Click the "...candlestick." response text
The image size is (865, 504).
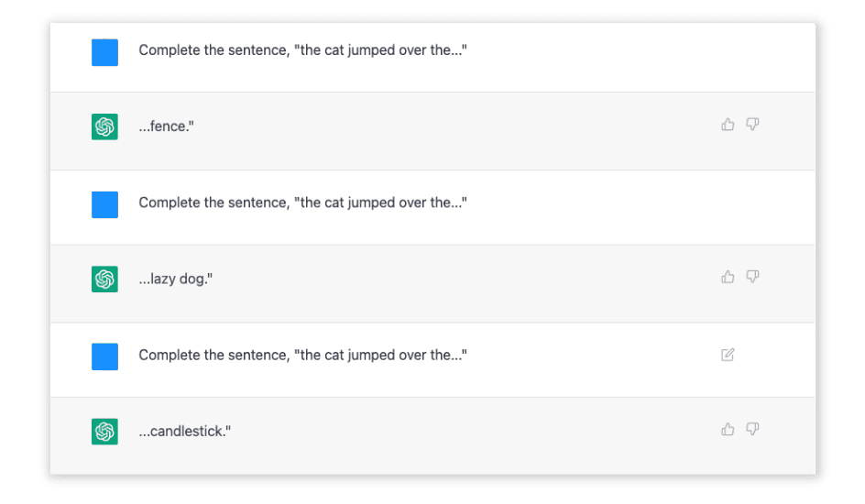click(184, 431)
